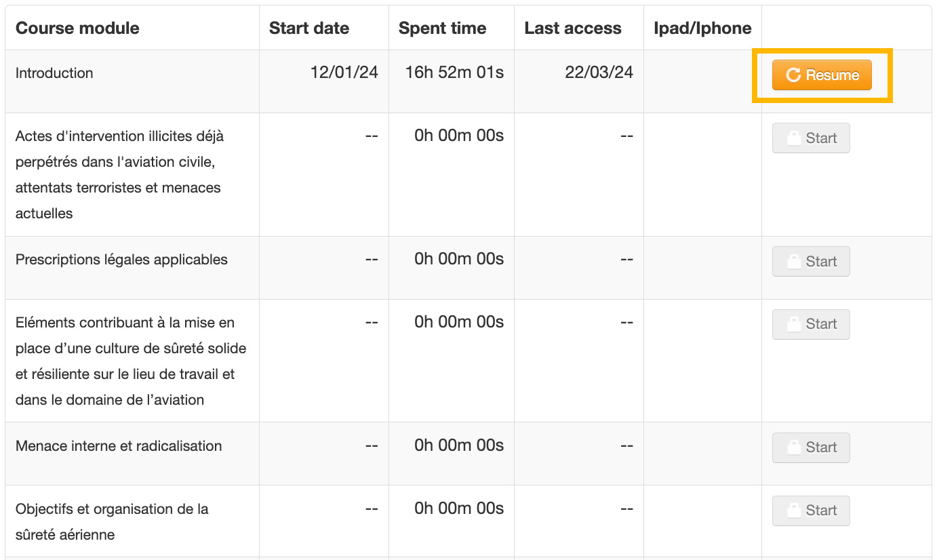The width and height of the screenshot is (937, 560).
Task: Click the spent time value 16h 52m 01s
Action: point(454,73)
